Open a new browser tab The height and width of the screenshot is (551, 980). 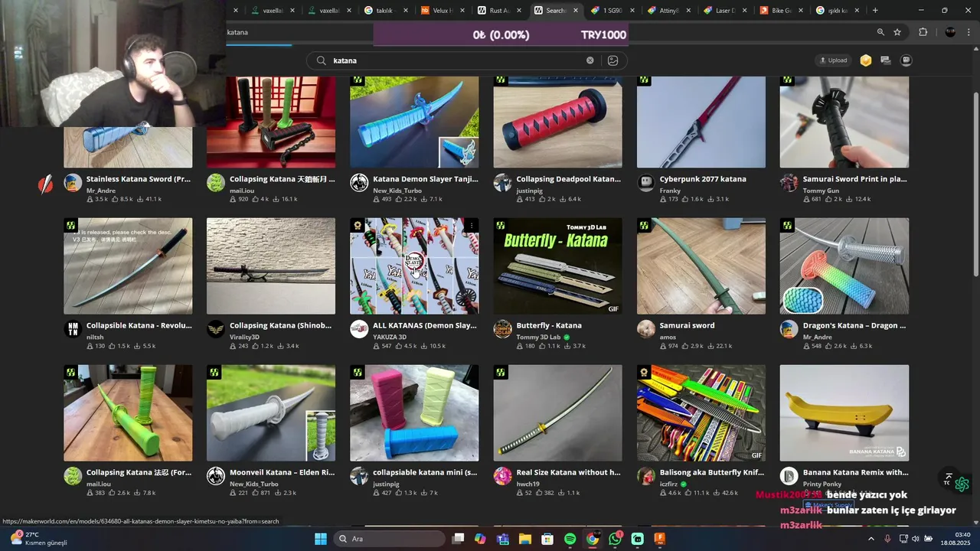(x=875, y=11)
